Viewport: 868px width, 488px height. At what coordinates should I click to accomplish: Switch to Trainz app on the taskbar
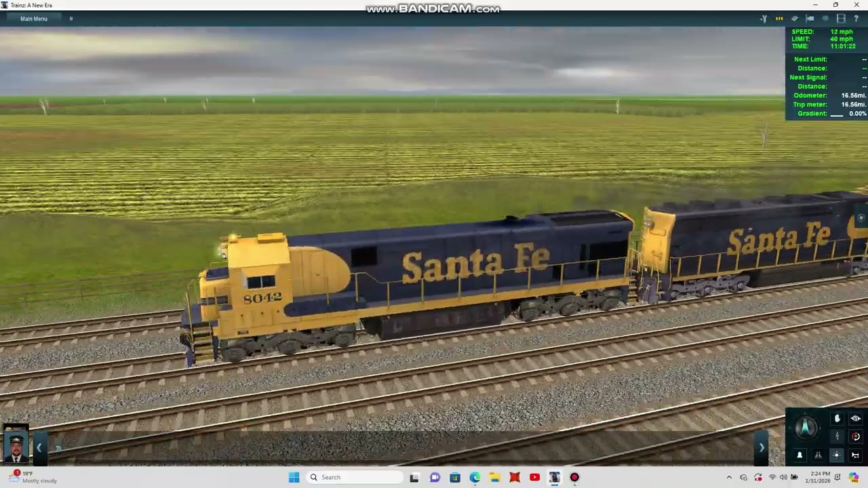(x=555, y=477)
